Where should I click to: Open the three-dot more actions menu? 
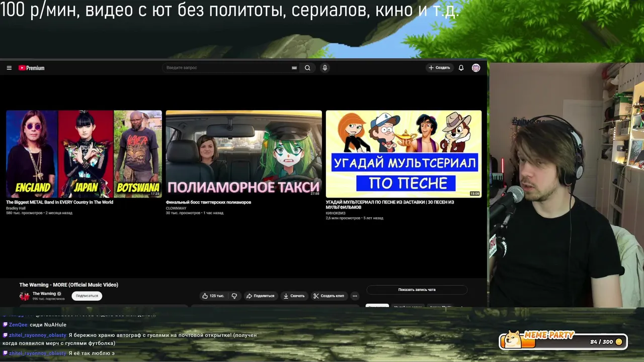pyautogui.click(x=355, y=296)
